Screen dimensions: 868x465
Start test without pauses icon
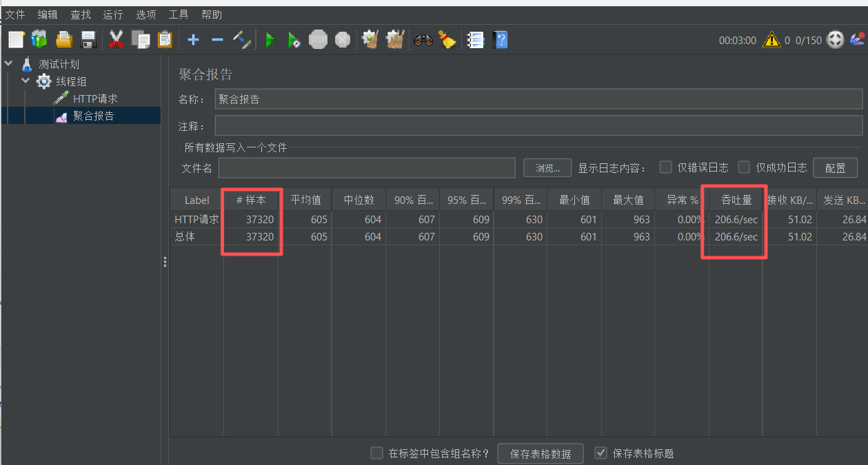pyautogui.click(x=294, y=39)
